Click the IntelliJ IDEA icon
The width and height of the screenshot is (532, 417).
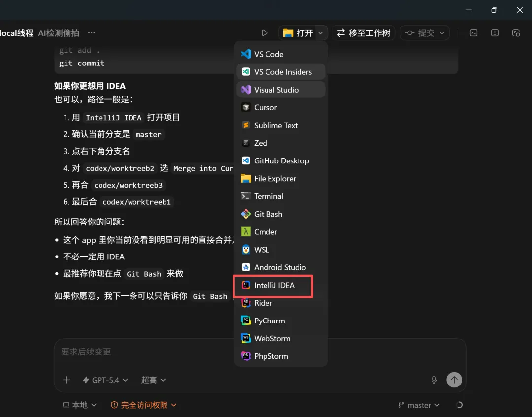pos(246,285)
